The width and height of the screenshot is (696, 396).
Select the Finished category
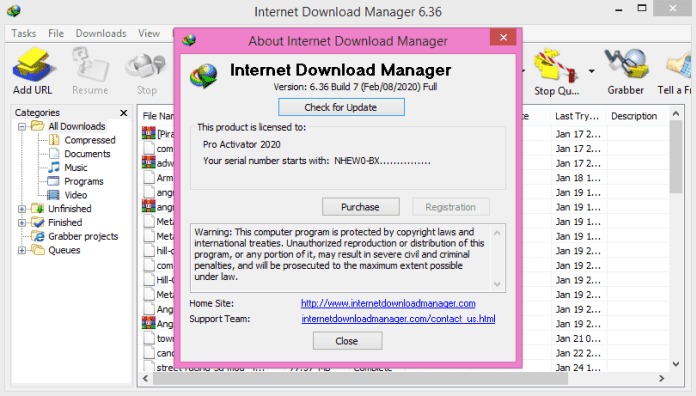(65, 222)
